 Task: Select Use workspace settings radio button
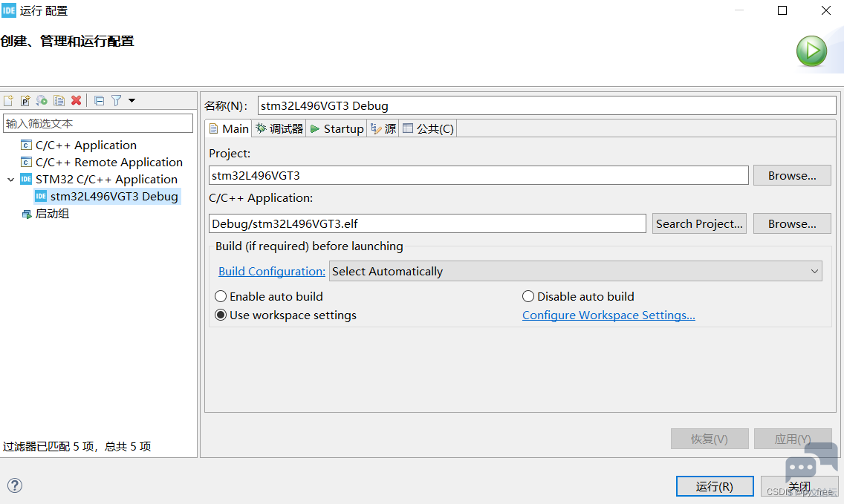pos(221,315)
